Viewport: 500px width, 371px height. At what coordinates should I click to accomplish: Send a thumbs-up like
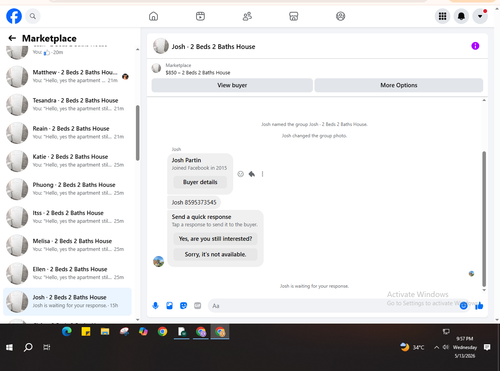tap(479, 305)
